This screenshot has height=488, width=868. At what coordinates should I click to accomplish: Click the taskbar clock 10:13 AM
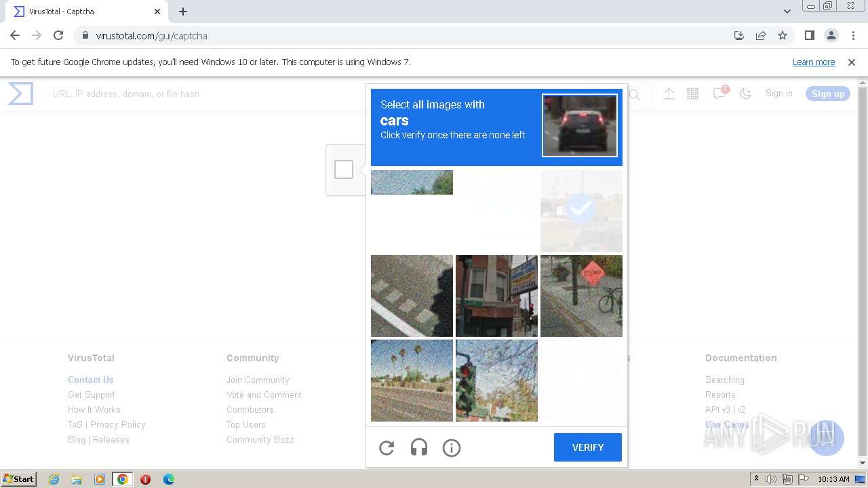[x=833, y=479]
